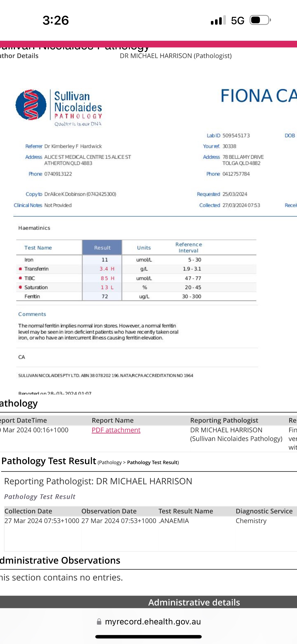The image size is (297, 644).
Task: Tap the myrecord.ehealth.gov.au address bar
Action: click(x=152, y=621)
